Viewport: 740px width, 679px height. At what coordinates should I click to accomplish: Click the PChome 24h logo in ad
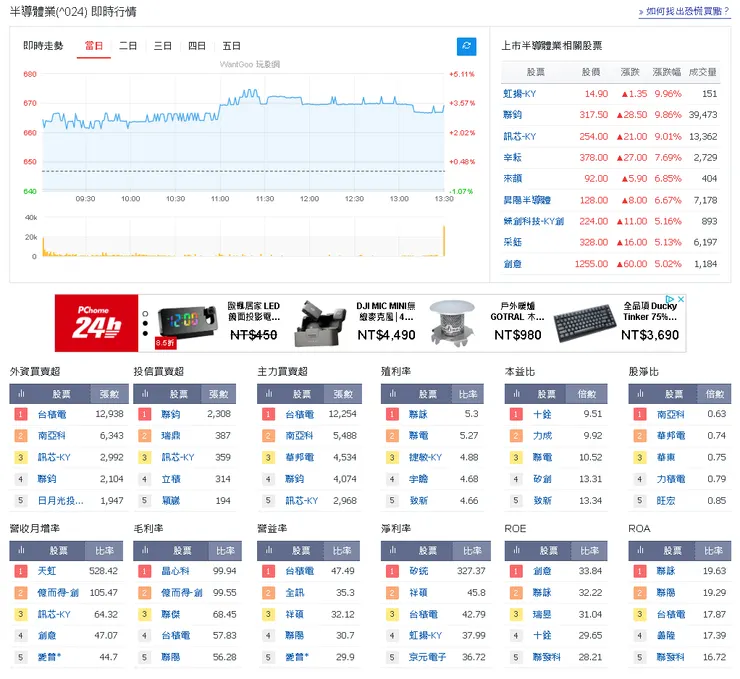[x=96, y=323]
